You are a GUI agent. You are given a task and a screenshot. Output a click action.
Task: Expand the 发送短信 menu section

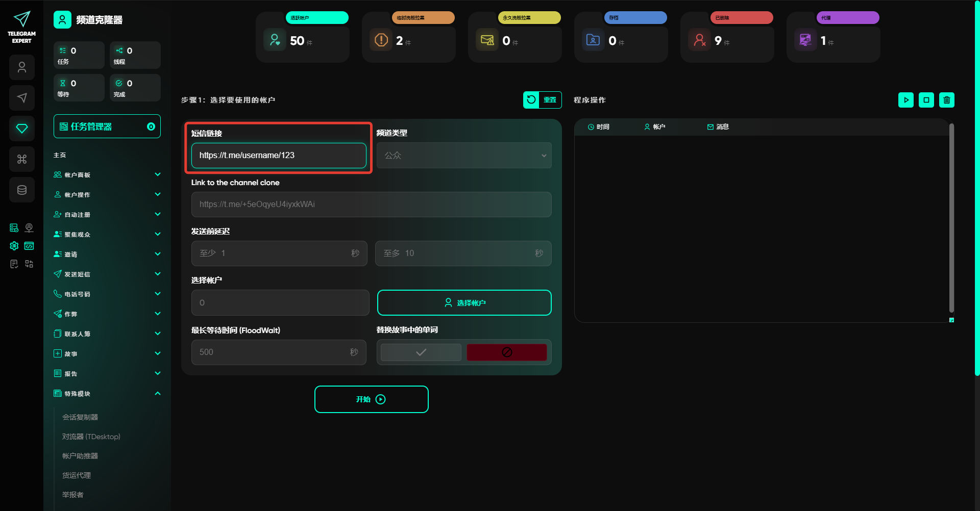(x=107, y=274)
